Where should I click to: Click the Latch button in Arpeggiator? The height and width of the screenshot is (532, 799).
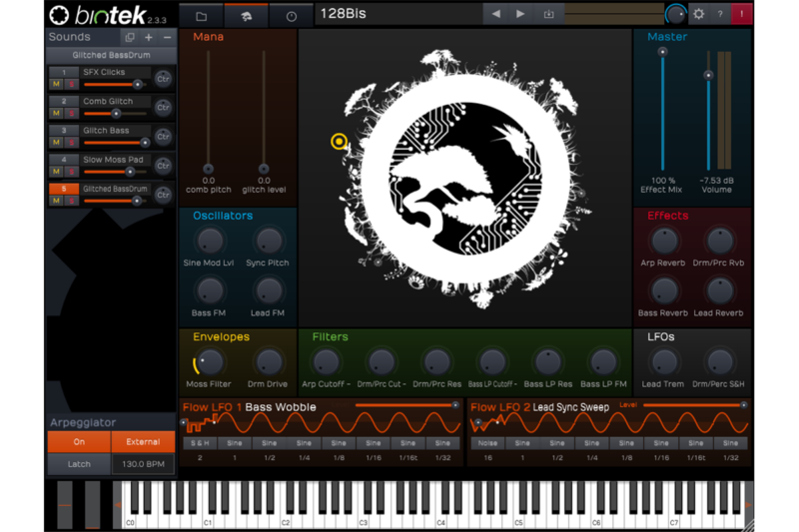click(79, 464)
